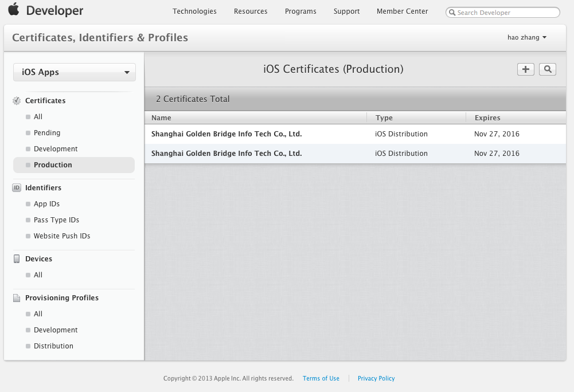Click the Apple logo icon
The height and width of the screenshot is (392, 574).
click(x=13, y=10)
